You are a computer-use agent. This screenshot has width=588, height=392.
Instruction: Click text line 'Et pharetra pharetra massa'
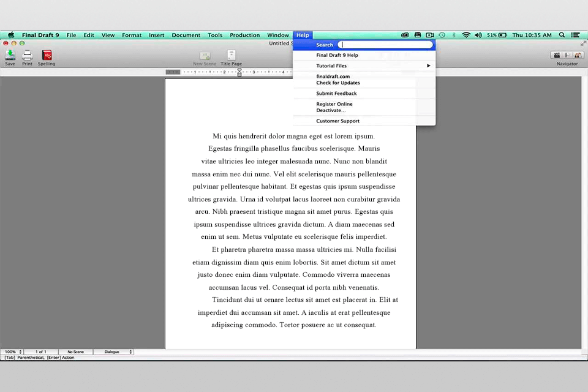coord(304,249)
